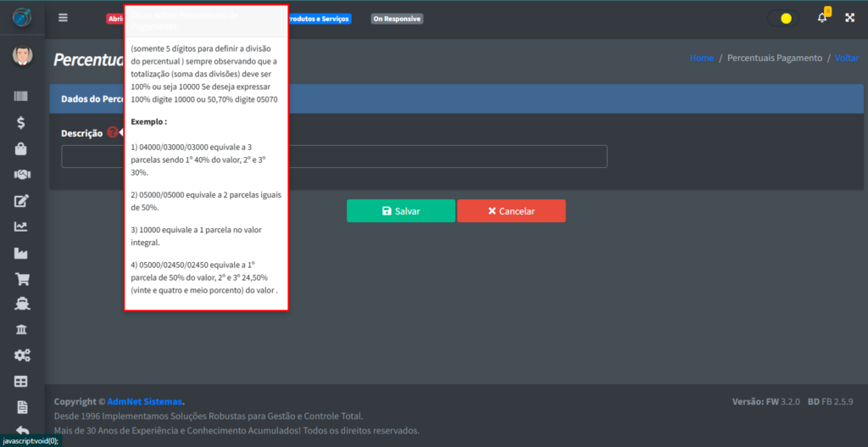Click the Cancelar button

[x=510, y=211]
